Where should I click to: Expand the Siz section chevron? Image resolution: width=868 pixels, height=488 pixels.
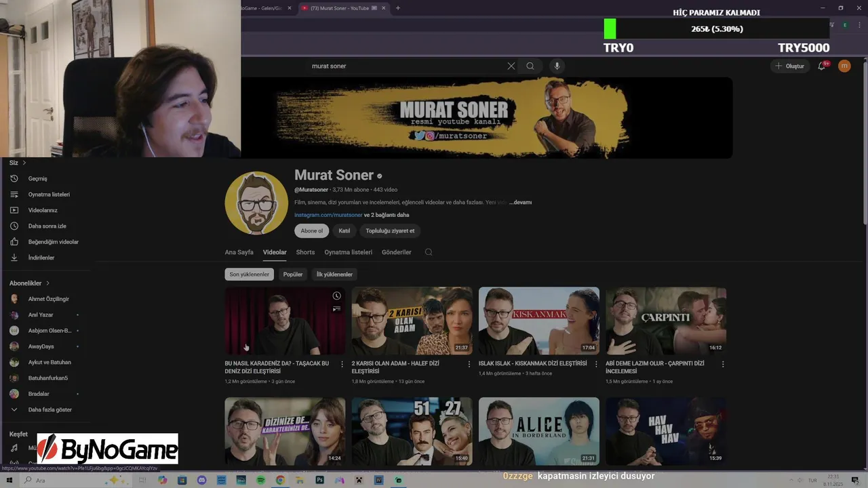(x=24, y=163)
